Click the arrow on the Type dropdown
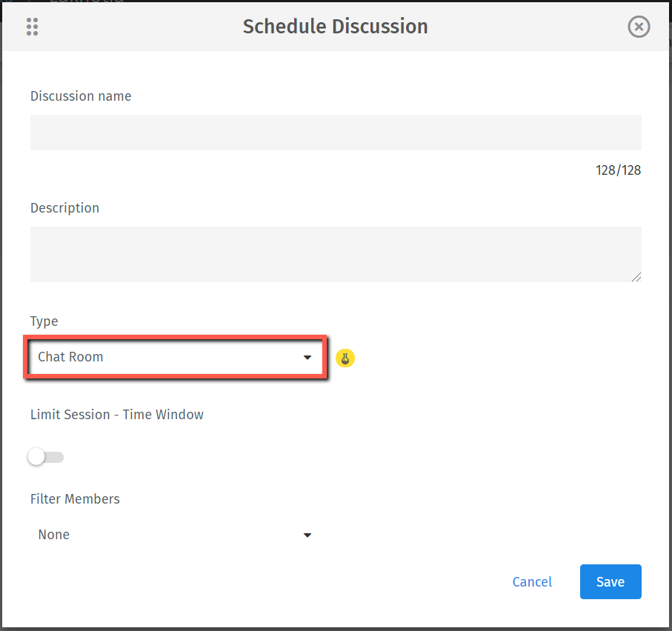Viewport: 672px width, 631px height. point(307,358)
